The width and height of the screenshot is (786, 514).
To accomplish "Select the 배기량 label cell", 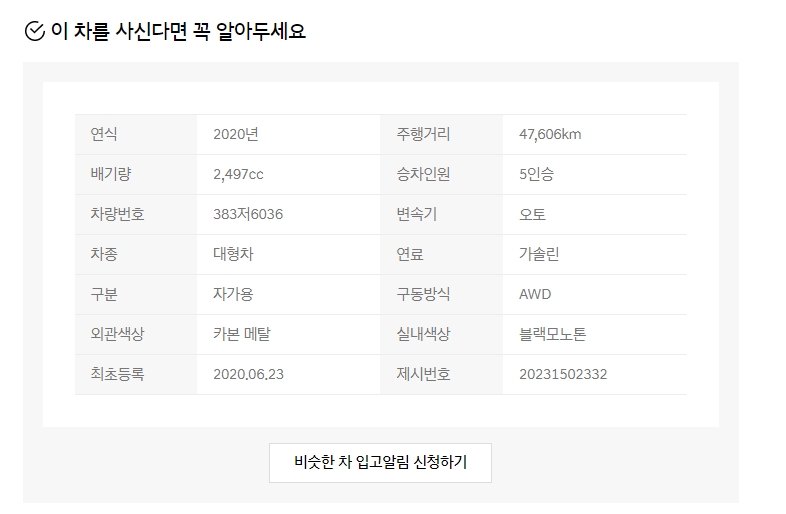I will (136, 175).
